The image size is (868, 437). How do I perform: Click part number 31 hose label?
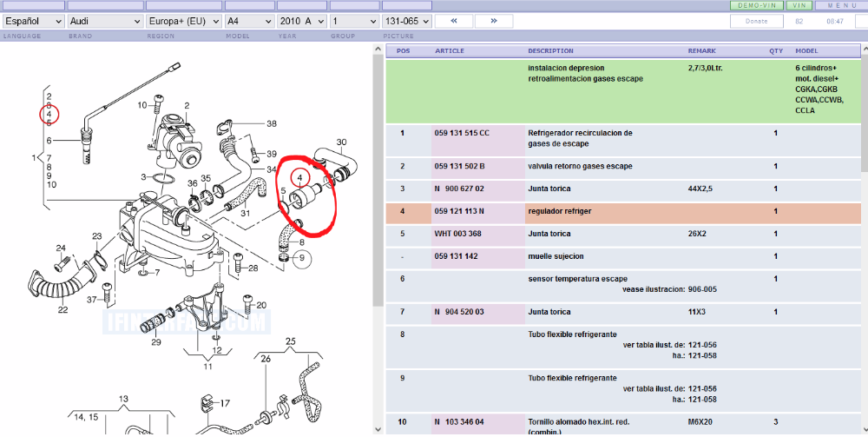click(x=246, y=213)
